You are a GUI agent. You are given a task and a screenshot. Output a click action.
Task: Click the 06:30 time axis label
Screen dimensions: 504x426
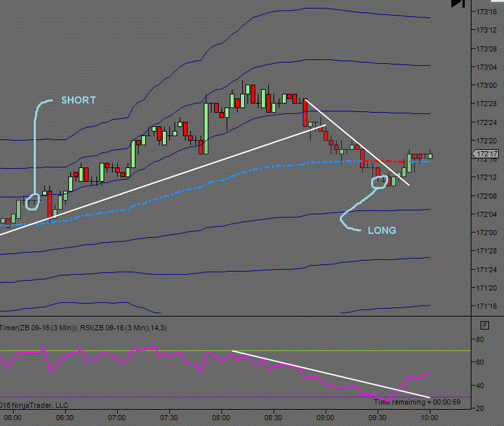[x=65, y=418]
